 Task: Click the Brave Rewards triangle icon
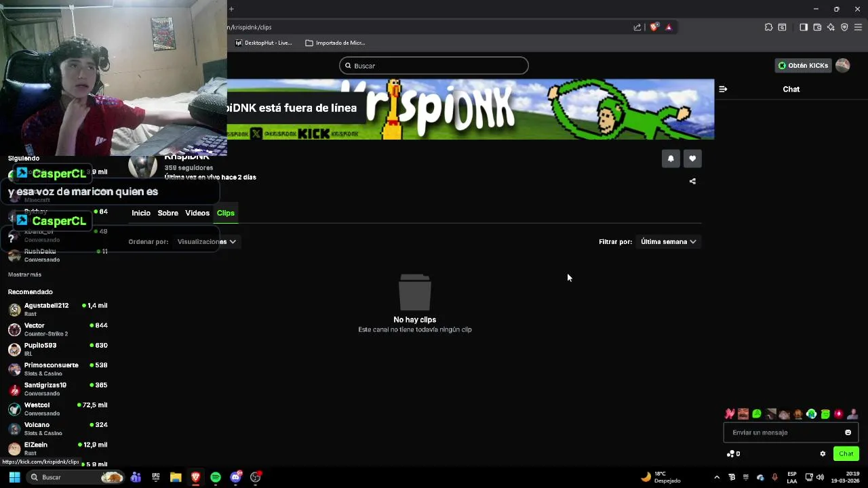[669, 27]
